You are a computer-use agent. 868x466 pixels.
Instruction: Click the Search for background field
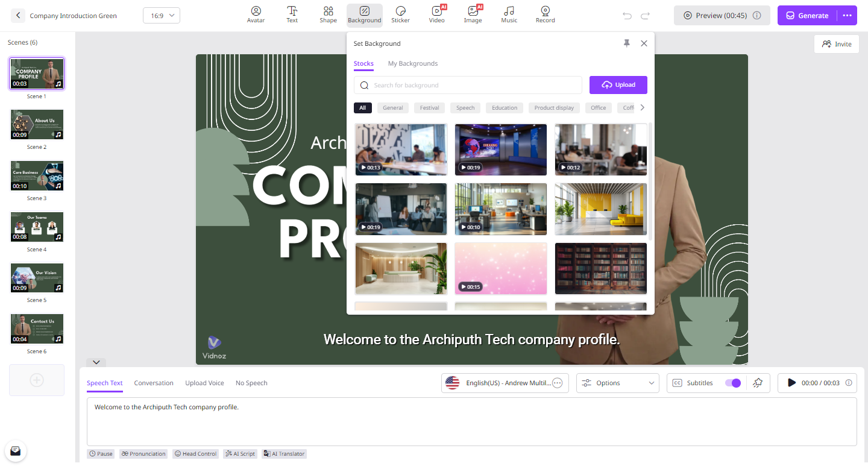pos(468,85)
